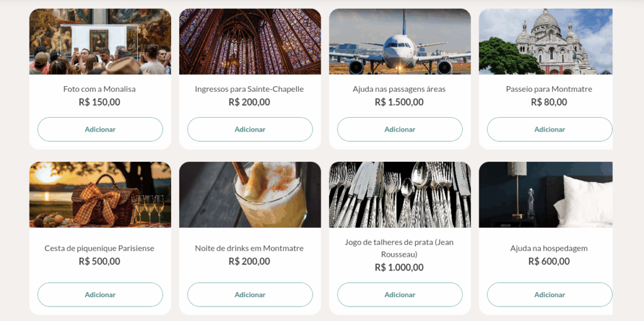Add Cesta de piquenique Parisiense
This screenshot has height=321, width=644.
click(x=100, y=295)
